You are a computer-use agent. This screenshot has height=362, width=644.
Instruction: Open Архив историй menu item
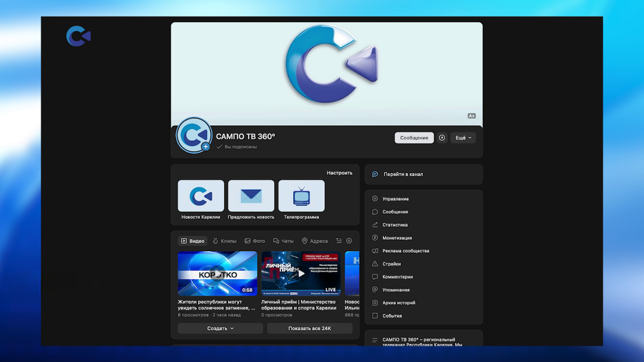click(424, 303)
